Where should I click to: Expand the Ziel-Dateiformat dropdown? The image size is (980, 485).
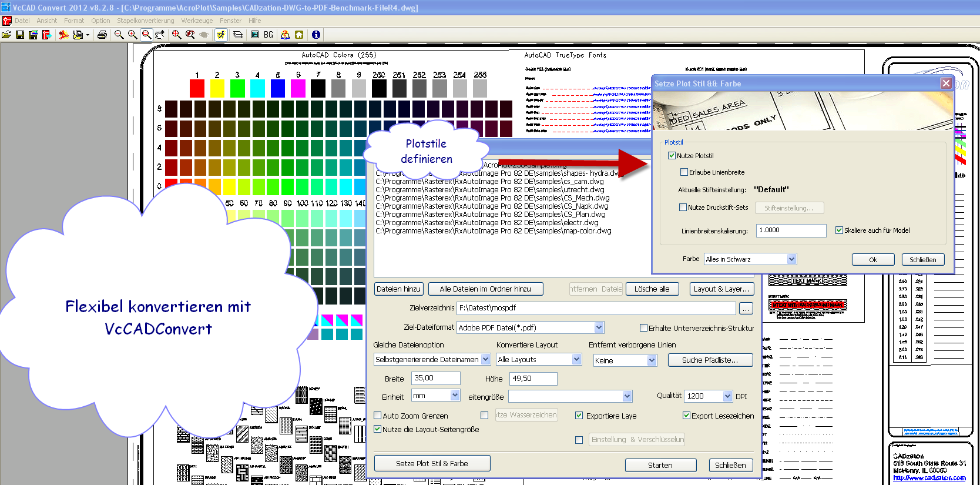[598, 327]
